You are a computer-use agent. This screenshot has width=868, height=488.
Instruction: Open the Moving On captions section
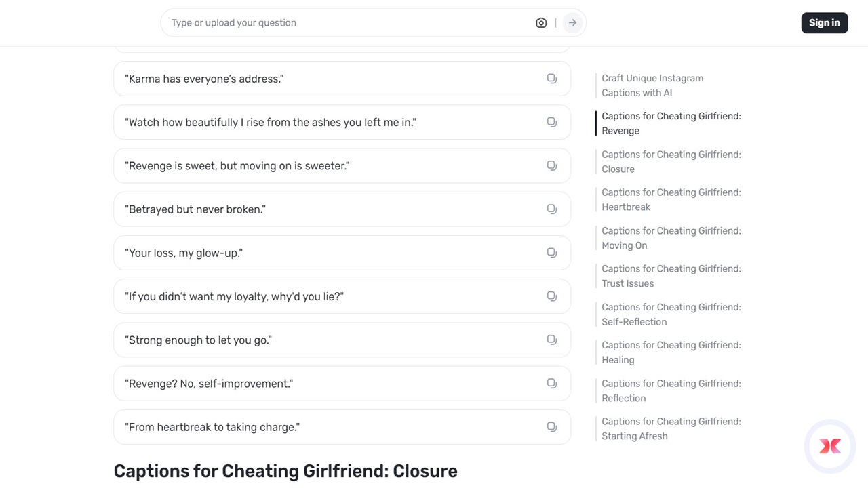671,238
